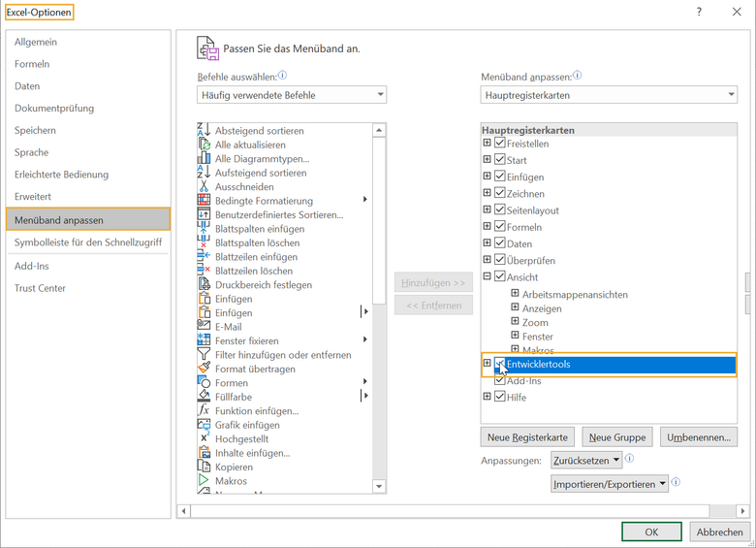Click the Füllfarbe paint bucket icon

coord(204,396)
